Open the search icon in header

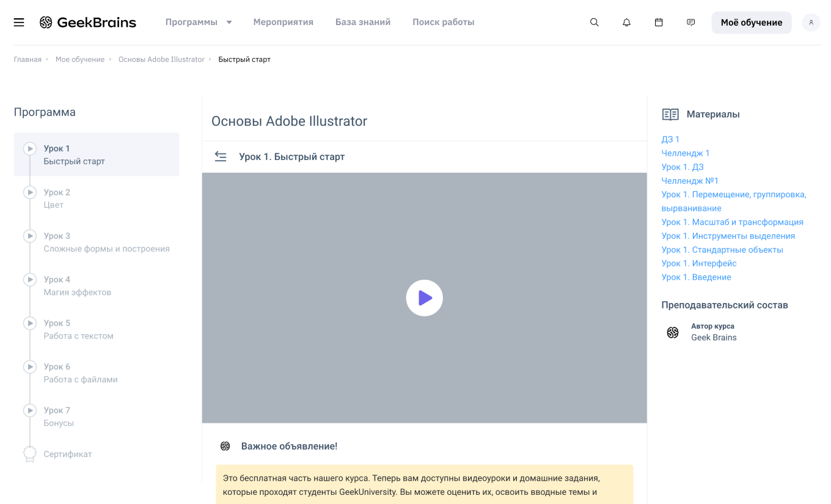click(595, 23)
